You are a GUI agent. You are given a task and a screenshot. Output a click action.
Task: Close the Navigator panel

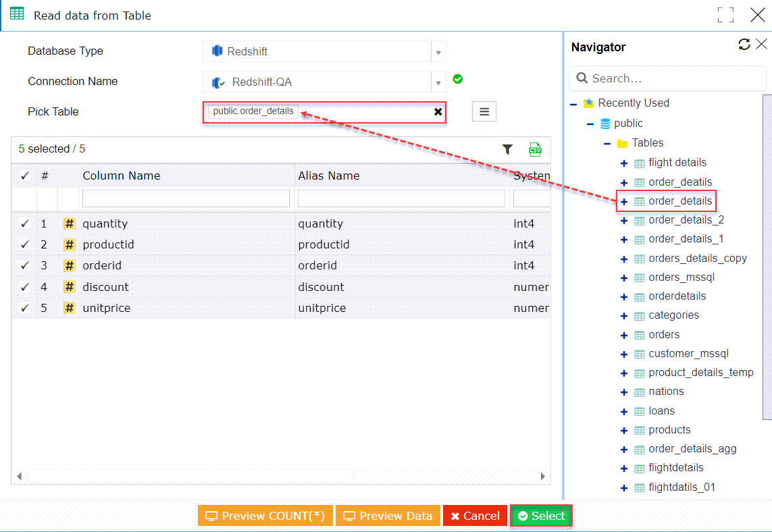(x=761, y=45)
